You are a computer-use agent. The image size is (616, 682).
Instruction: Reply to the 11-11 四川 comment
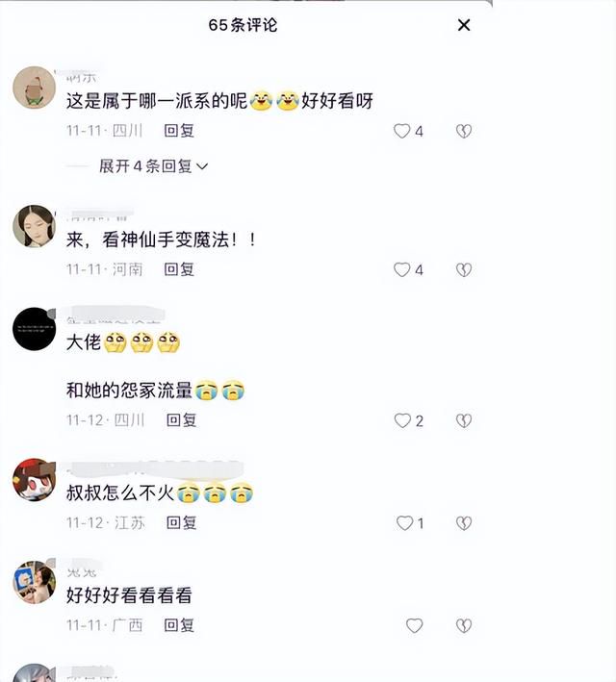point(179,131)
